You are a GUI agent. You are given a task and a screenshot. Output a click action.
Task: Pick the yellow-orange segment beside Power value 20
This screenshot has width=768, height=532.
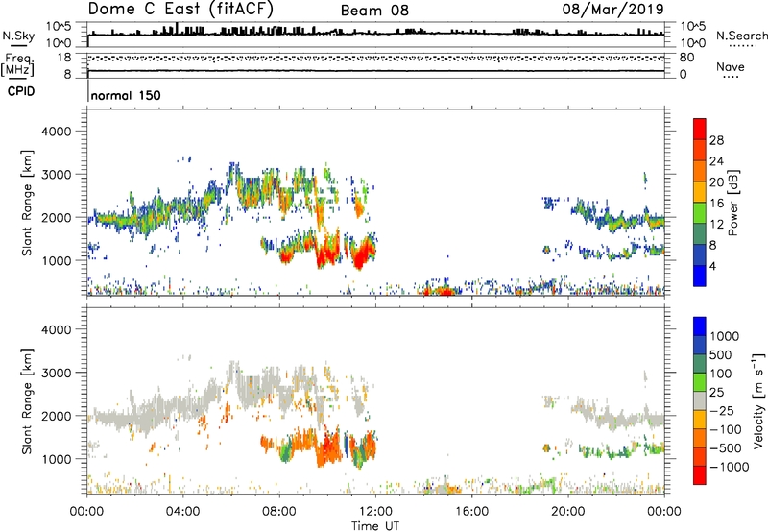(700, 192)
